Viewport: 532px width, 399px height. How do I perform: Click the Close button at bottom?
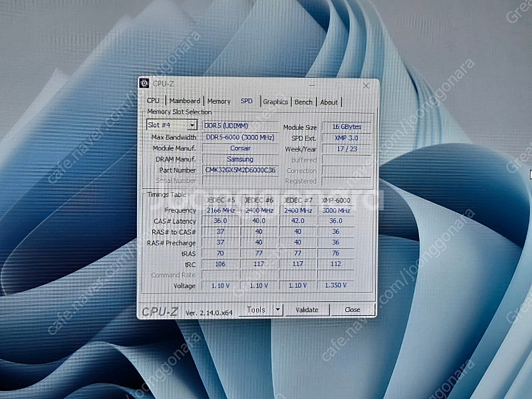tap(352, 310)
